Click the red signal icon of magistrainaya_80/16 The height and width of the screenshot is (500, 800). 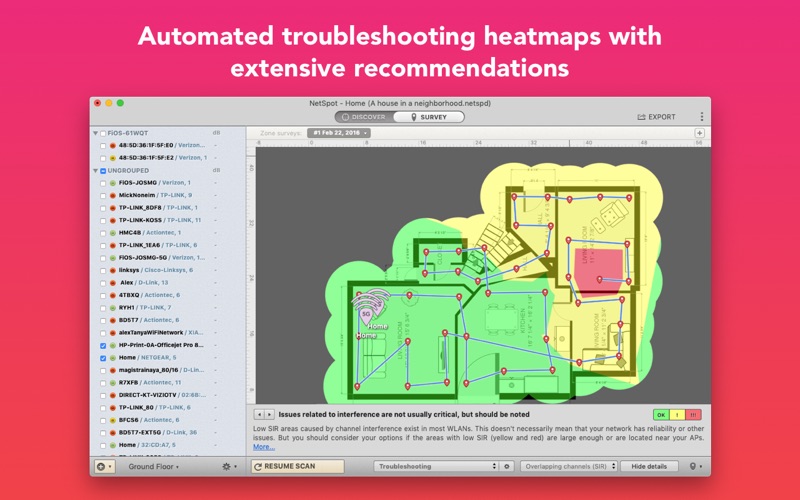click(x=113, y=370)
